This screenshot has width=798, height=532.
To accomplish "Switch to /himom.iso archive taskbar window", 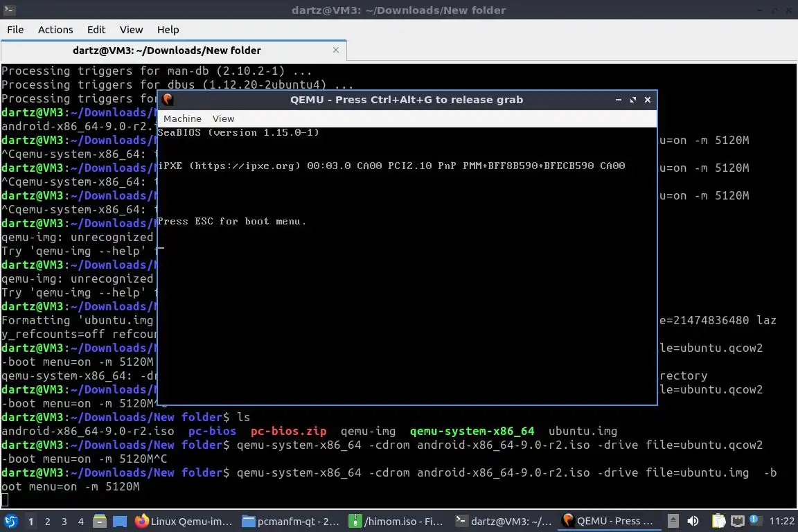I will [x=398, y=522].
